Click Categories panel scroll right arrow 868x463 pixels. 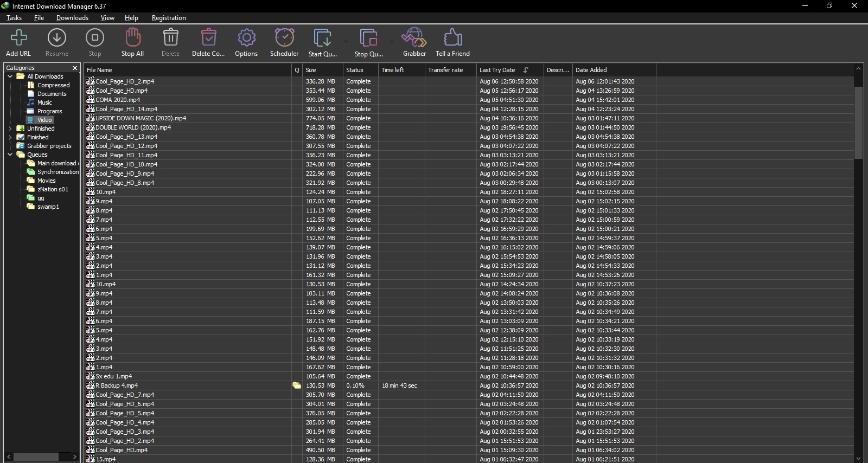coord(75,456)
